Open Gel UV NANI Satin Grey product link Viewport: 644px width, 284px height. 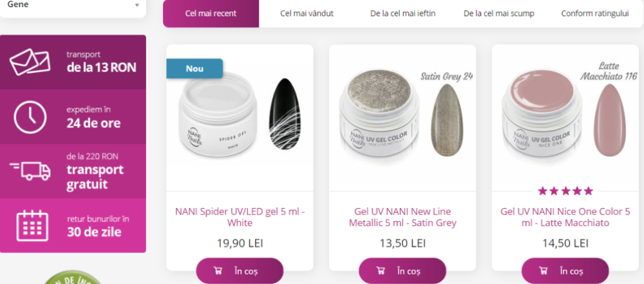click(403, 218)
